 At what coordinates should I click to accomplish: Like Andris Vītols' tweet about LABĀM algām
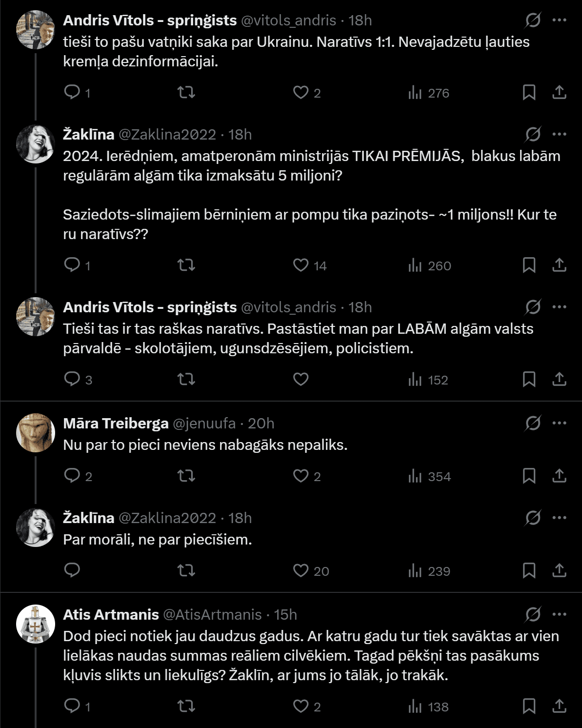point(301,379)
